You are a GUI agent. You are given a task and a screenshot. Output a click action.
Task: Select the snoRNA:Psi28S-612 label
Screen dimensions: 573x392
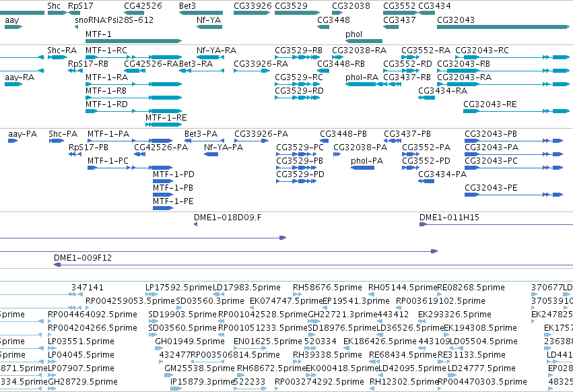pyautogui.click(x=114, y=20)
